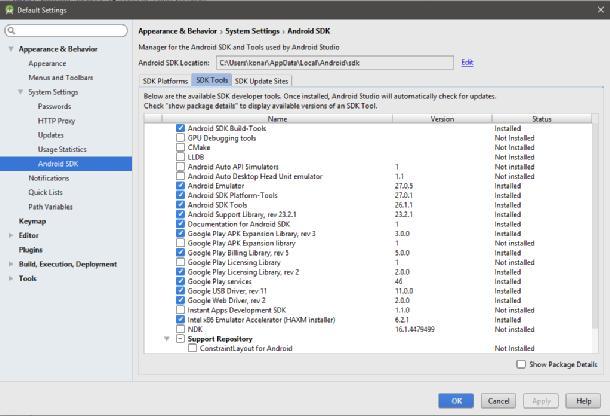The height and width of the screenshot is (416, 610).
Task: Select Appearance in settings tree
Action: (47, 63)
